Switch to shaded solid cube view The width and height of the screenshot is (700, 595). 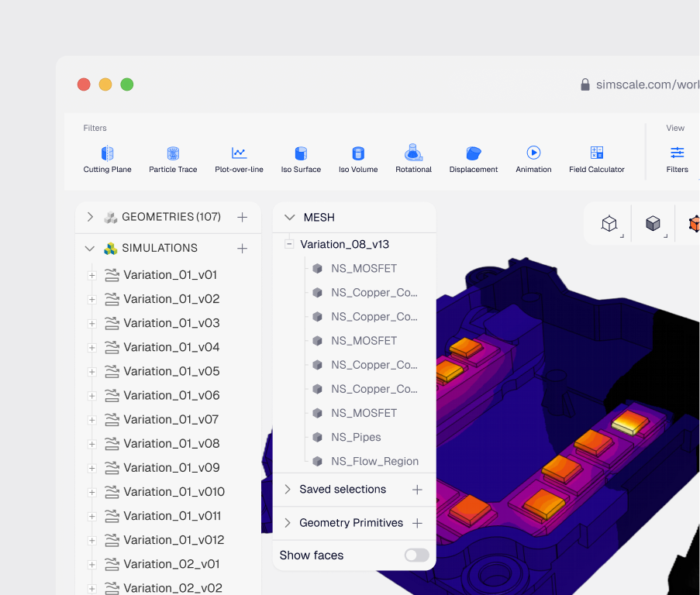point(653,223)
